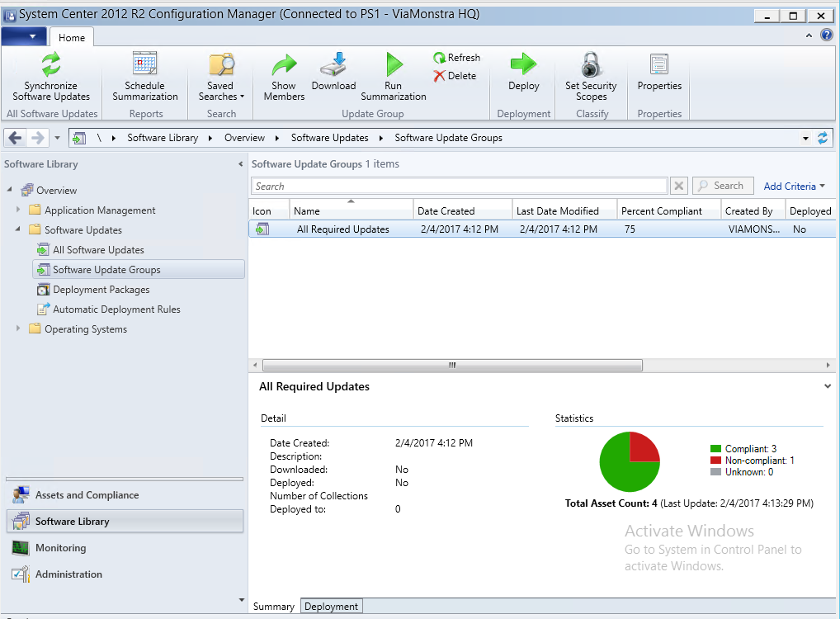This screenshot has width=840, height=619.
Task: Expand the Application Management tree node
Action: click(18, 210)
